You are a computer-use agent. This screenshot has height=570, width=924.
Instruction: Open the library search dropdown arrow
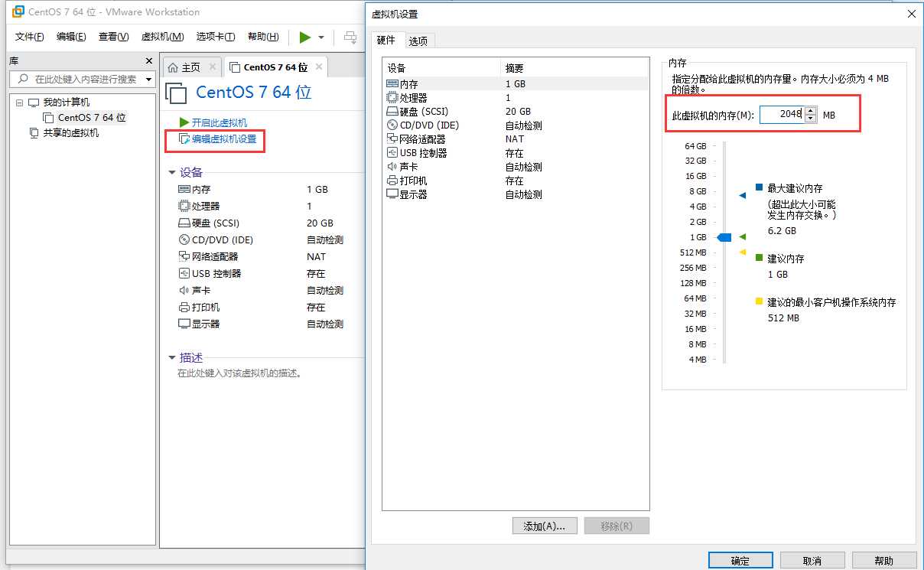pos(148,79)
